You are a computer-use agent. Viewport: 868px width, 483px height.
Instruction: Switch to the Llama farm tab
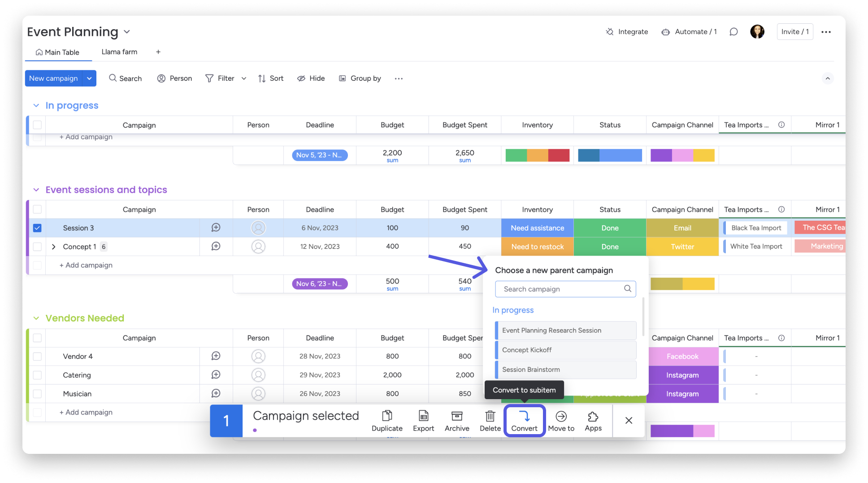pyautogui.click(x=119, y=52)
